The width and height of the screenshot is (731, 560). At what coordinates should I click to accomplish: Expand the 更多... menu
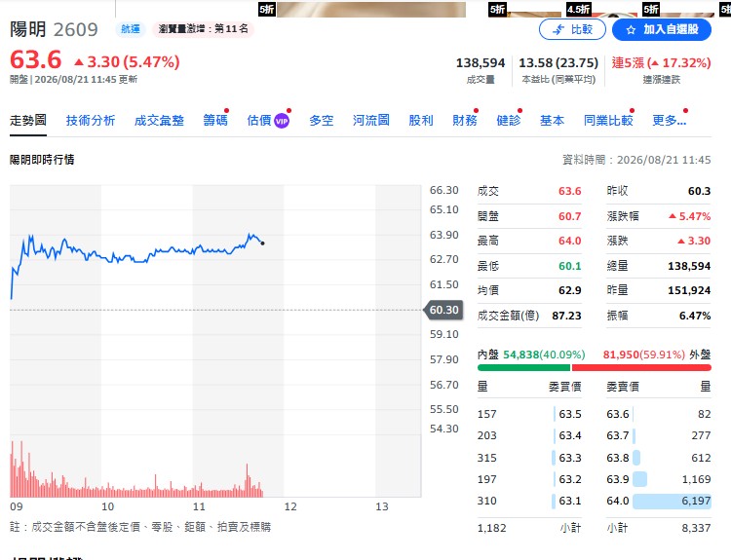(x=669, y=121)
